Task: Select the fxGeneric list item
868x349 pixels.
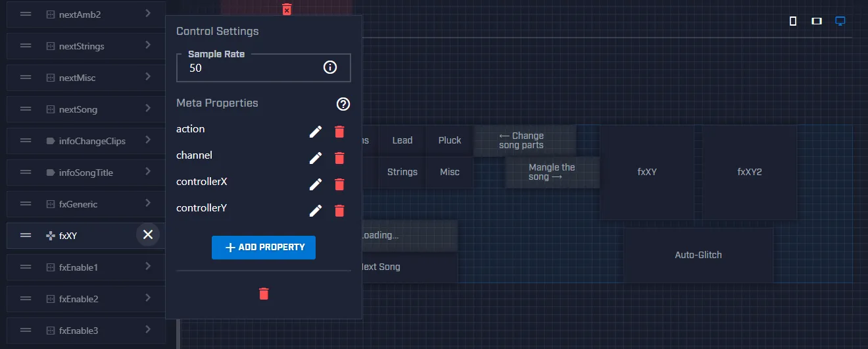Action: (78, 204)
